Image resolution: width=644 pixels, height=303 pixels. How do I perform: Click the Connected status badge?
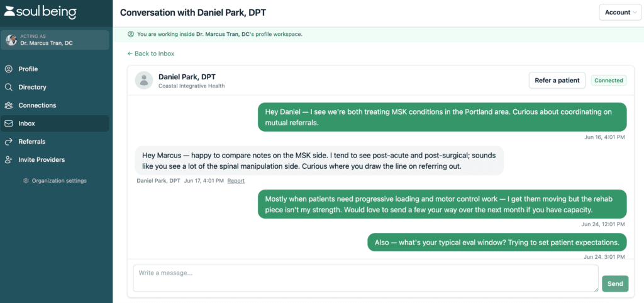coord(609,81)
